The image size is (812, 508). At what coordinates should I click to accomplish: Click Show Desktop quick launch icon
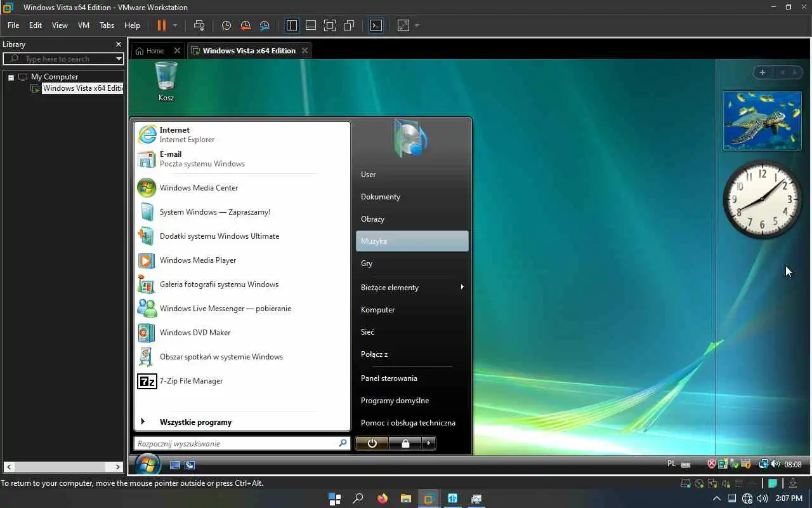[x=175, y=465]
